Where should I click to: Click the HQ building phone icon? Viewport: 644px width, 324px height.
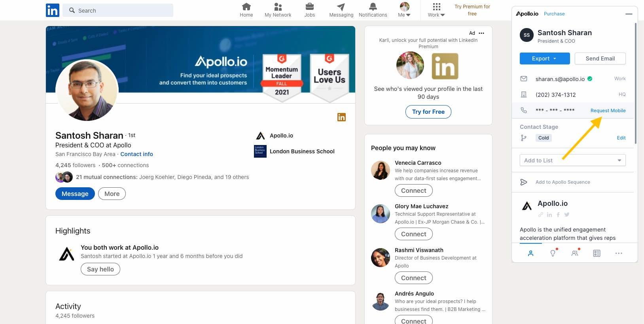pyautogui.click(x=524, y=94)
